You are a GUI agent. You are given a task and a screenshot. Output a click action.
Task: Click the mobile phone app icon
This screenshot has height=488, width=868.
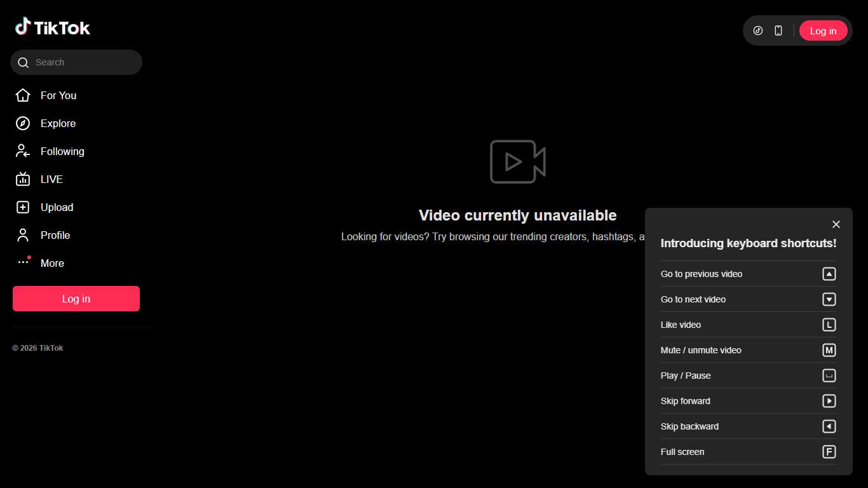pos(778,30)
